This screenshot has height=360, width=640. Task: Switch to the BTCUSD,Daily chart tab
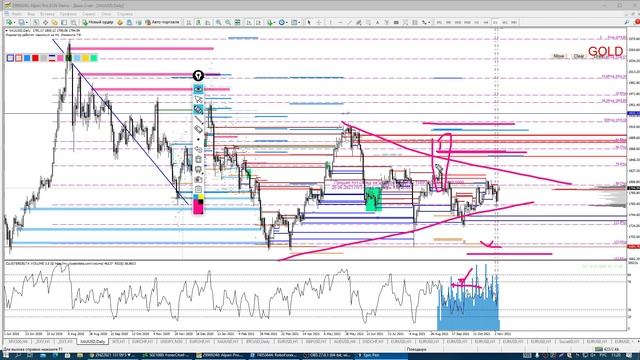pyautogui.click(x=258, y=341)
